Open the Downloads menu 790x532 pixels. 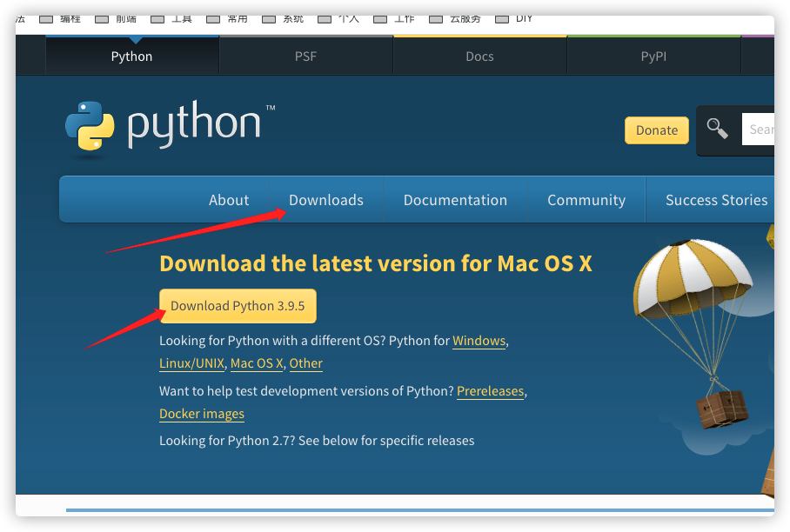326,200
